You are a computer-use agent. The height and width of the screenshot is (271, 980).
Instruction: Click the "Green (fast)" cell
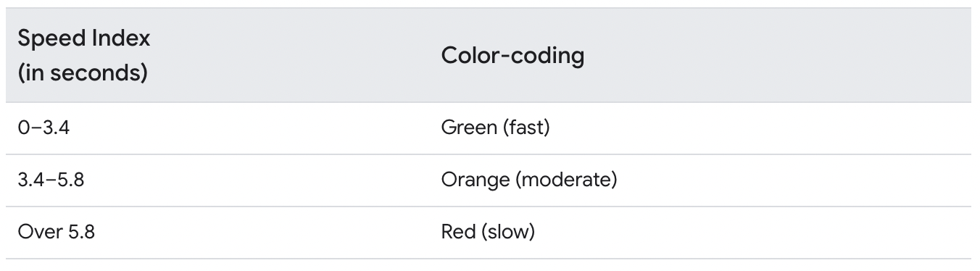(496, 128)
